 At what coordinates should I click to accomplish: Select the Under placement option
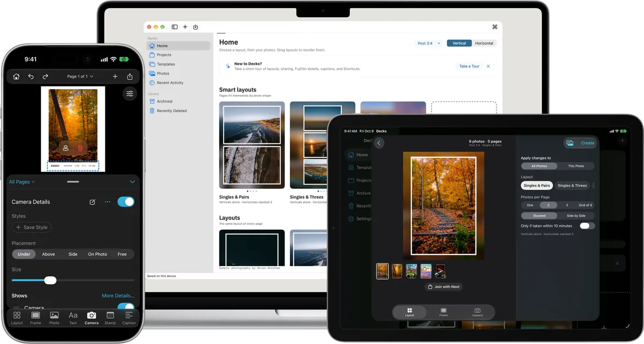(x=24, y=254)
